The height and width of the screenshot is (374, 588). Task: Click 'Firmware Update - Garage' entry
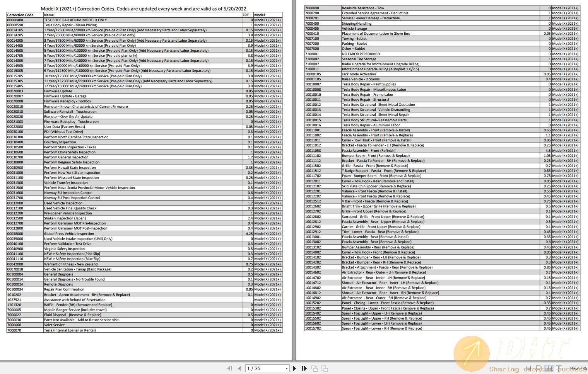(x=65, y=96)
